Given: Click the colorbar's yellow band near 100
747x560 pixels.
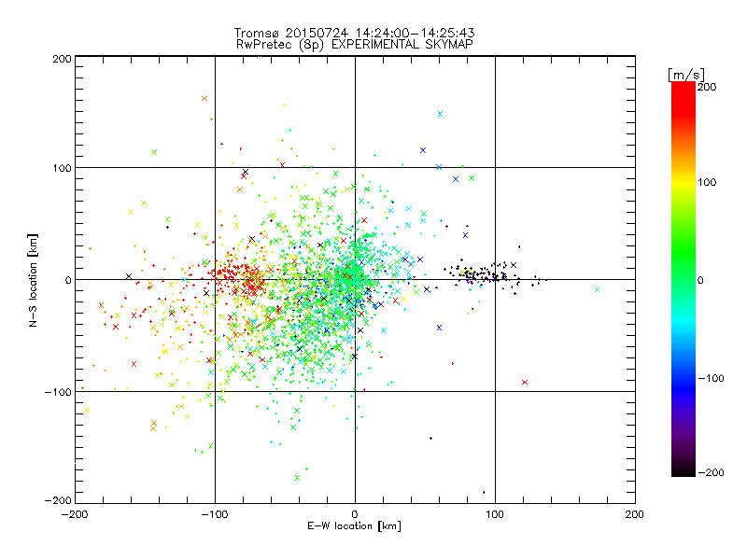Looking at the screenshot, I should click(684, 182).
